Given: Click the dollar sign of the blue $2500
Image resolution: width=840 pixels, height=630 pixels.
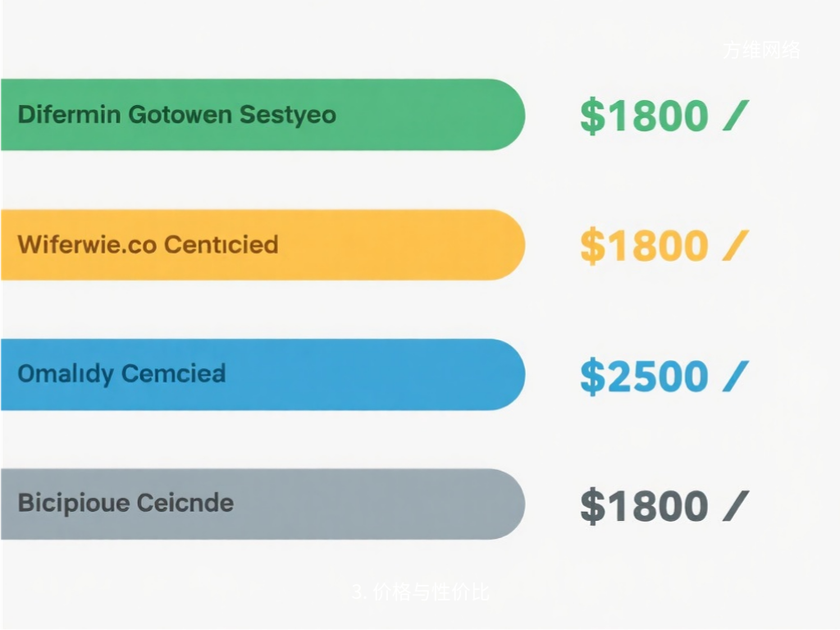Looking at the screenshot, I should 591,376.
